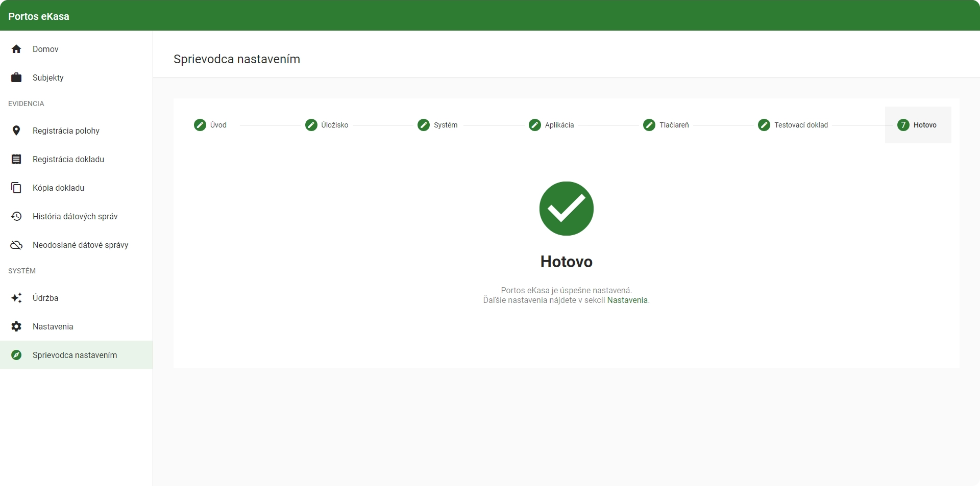Open Subjekty via the briefcase icon

pyautogui.click(x=16, y=78)
